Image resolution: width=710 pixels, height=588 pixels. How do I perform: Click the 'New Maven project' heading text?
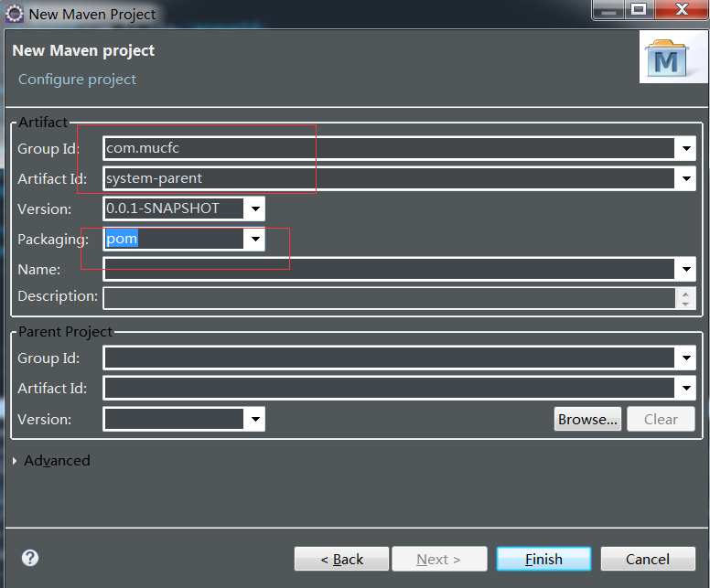click(83, 50)
